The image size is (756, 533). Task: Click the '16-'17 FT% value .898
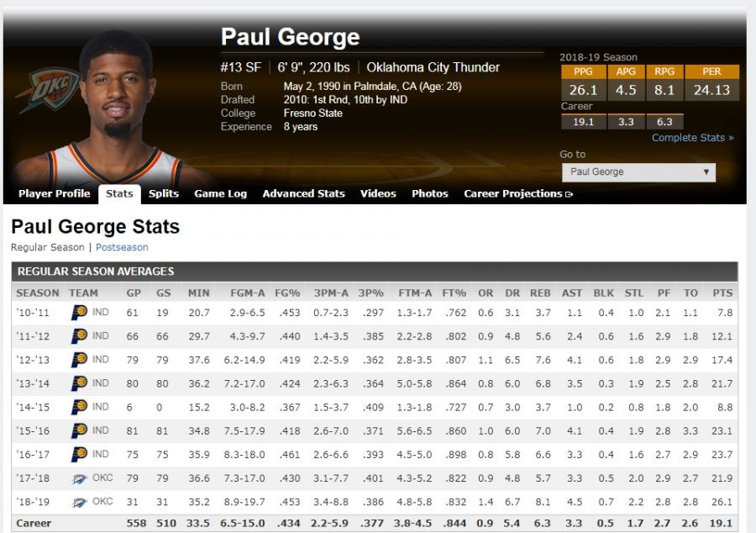pyautogui.click(x=455, y=454)
